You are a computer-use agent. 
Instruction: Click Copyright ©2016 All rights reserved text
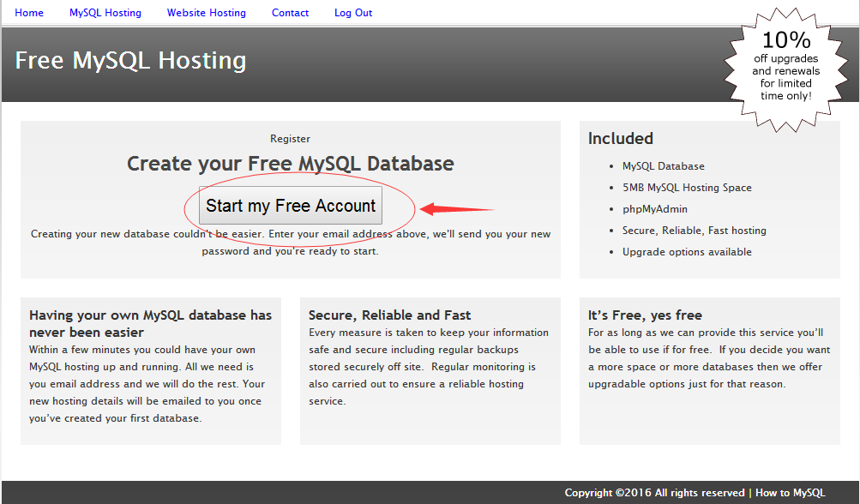point(654,493)
